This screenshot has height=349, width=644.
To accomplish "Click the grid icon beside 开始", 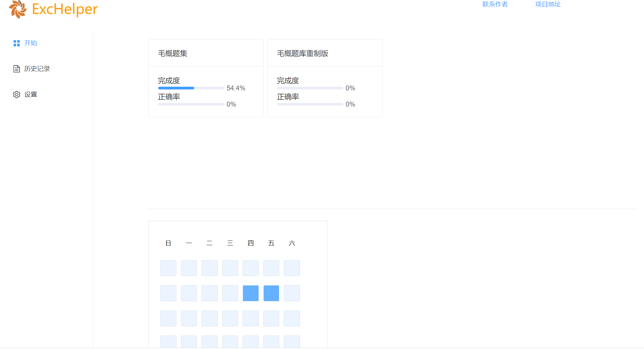I will click(x=16, y=43).
